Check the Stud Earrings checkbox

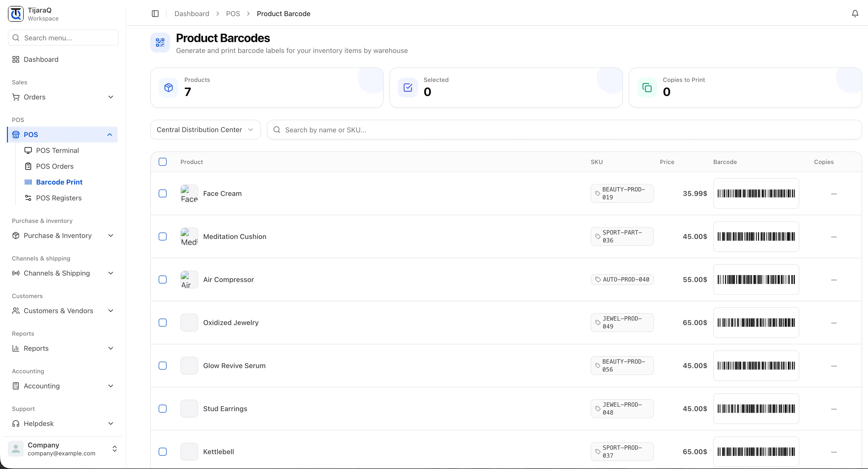(163, 409)
